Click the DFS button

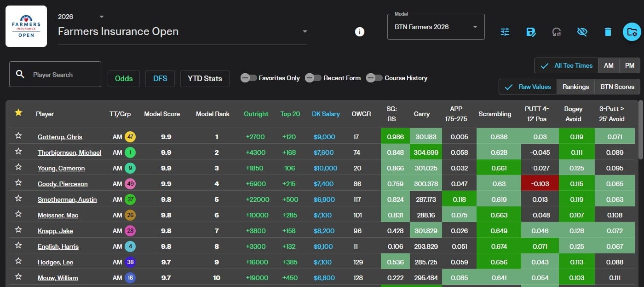coord(160,78)
